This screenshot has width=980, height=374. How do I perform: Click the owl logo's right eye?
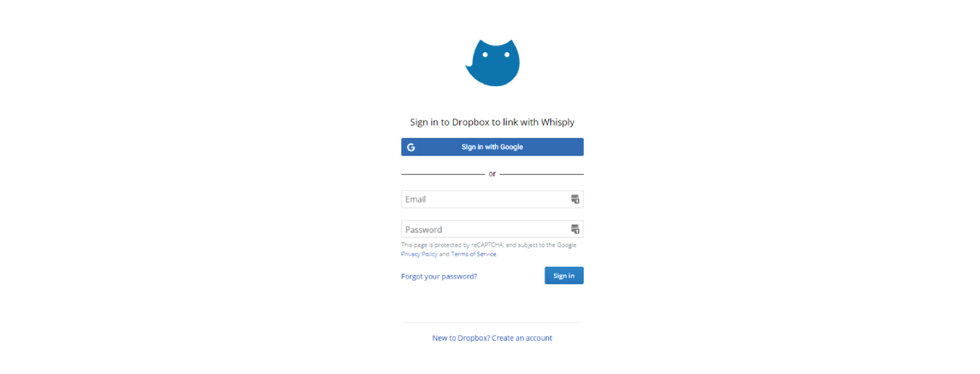click(507, 54)
